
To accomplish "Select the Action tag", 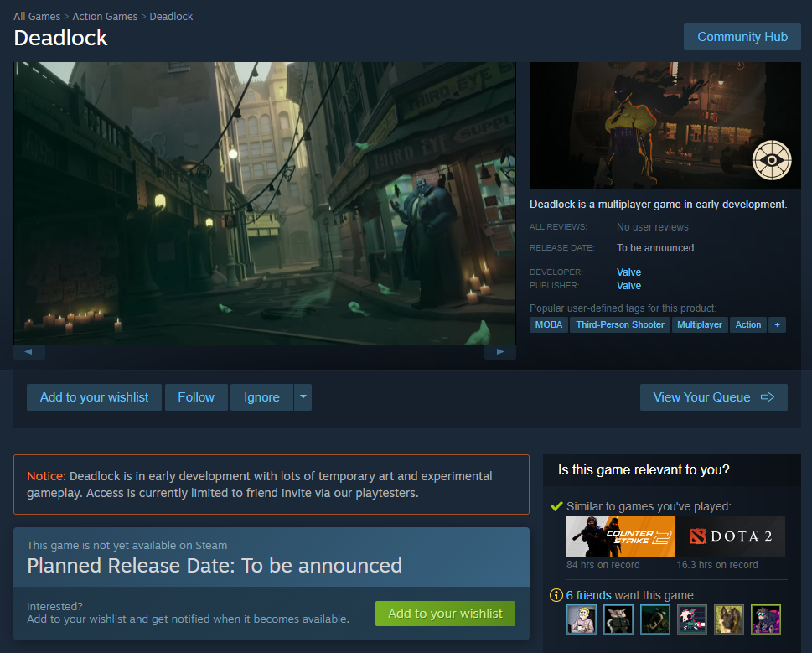I will (x=748, y=324).
